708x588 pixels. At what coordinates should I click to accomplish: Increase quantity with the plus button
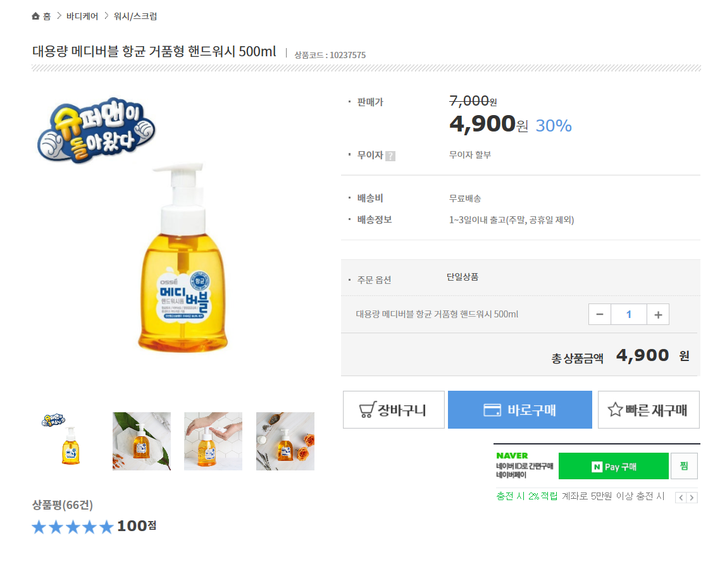658,314
